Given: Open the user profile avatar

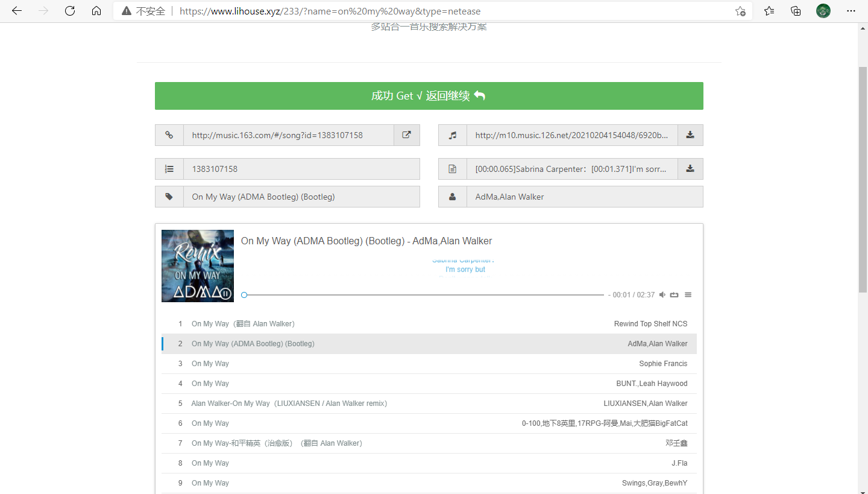Looking at the screenshot, I should [x=823, y=11].
